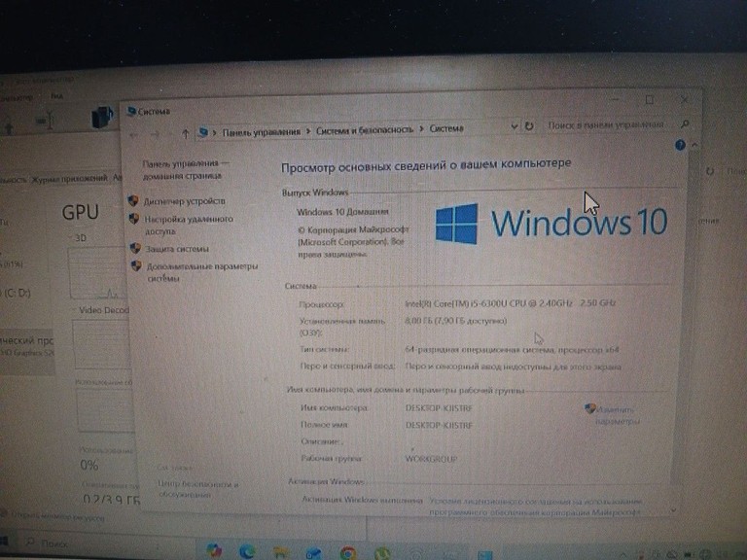Open the green phone app icon on taskbar
This screenshot has width=747, height=560.
tap(382, 554)
